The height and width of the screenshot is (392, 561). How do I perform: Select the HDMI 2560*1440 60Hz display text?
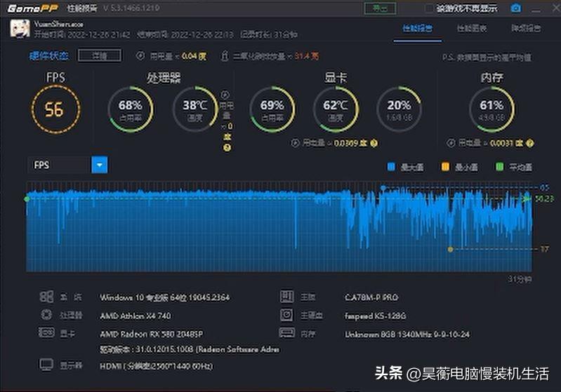(x=157, y=366)
